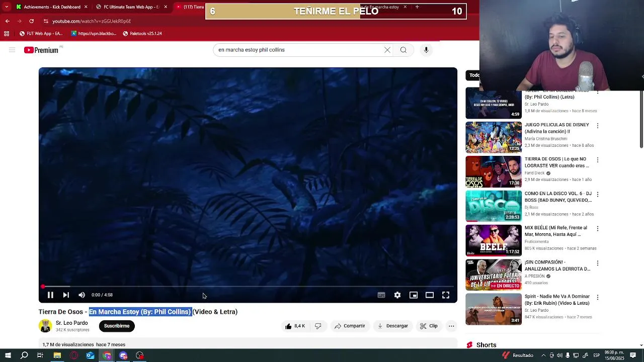Image resolution: width=644 pixels, height=362 pixels.
Task: Select the (117) Tierra YouTube tab
Action: point(190,7)
